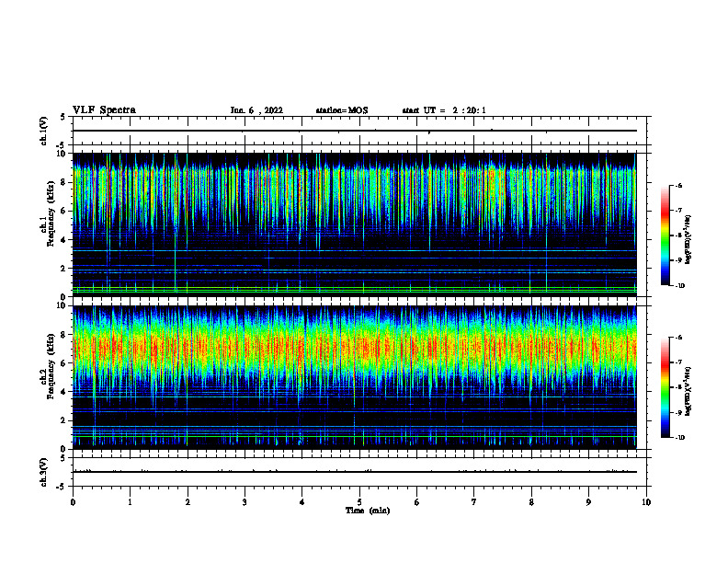Screen dimensions: 728x563
Task: Select the "Time (min)" axis title
Action: point(368,511)
